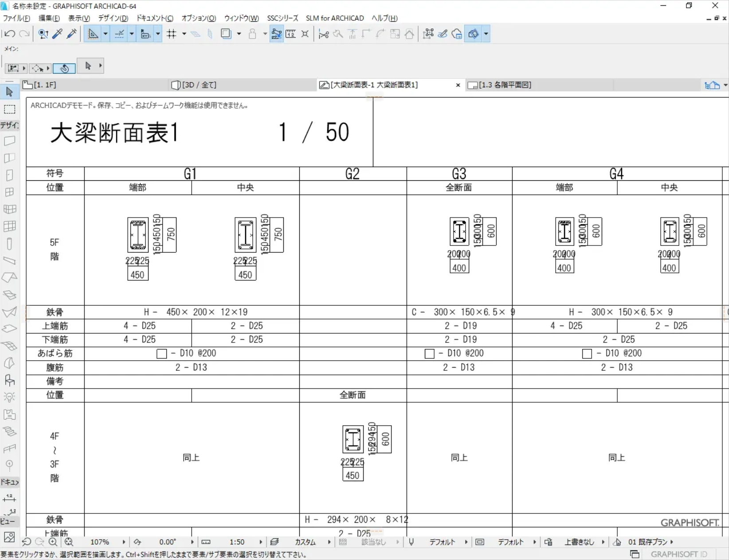Close the 大梁断面表-1 tab
The width and height of the screenshot is (729, 560).
(x=458, y=85)
